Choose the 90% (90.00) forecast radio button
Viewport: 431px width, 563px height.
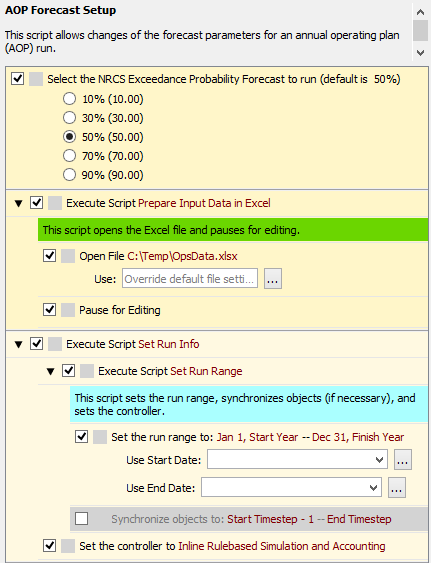[x=69, y=175]
